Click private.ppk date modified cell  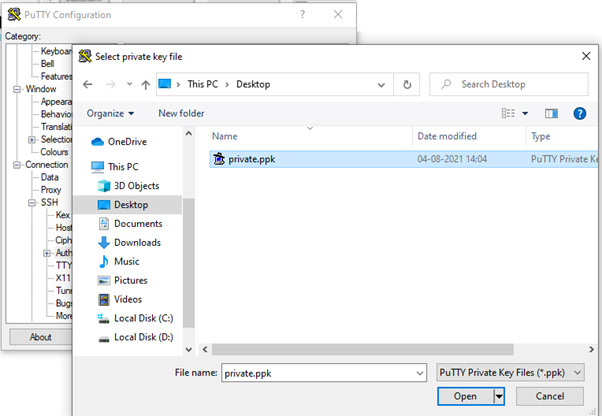452,159
